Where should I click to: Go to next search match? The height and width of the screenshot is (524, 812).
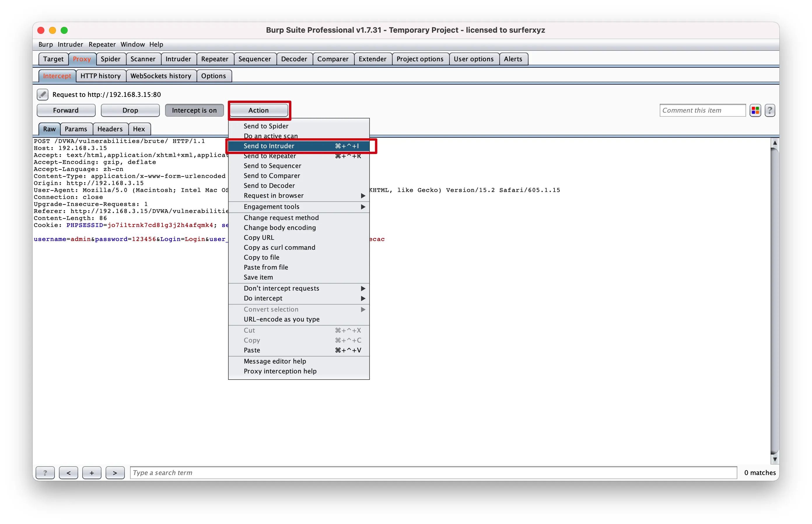tap(115, 473)
